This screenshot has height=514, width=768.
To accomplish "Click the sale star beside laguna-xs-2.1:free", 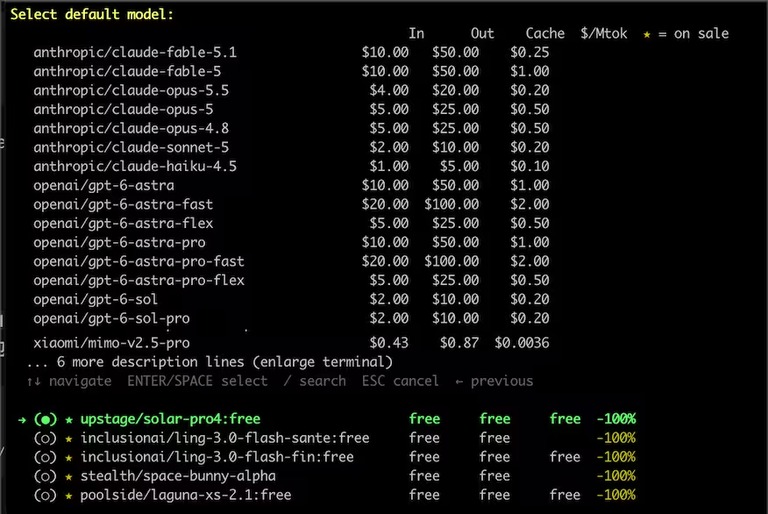I will click(69, 496).
